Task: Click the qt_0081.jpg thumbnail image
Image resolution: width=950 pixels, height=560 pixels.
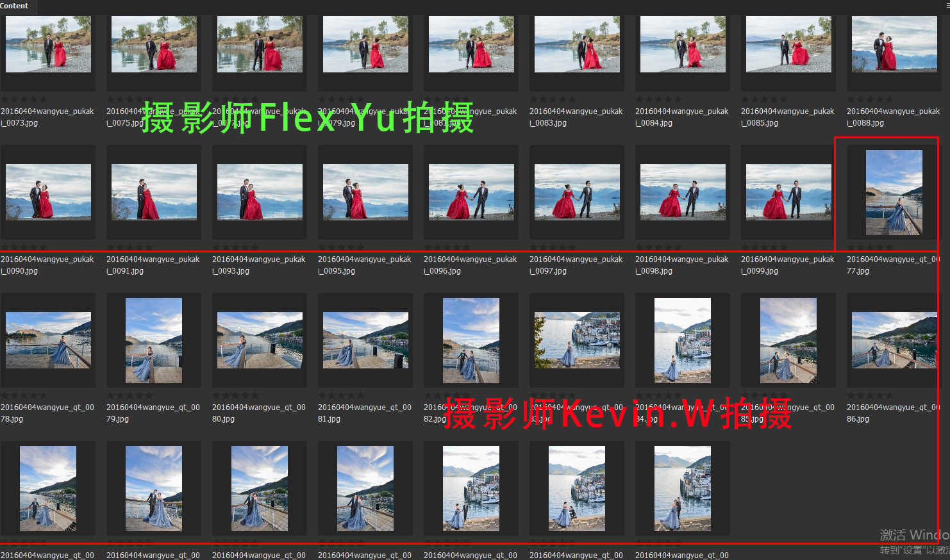Action: 365,340
